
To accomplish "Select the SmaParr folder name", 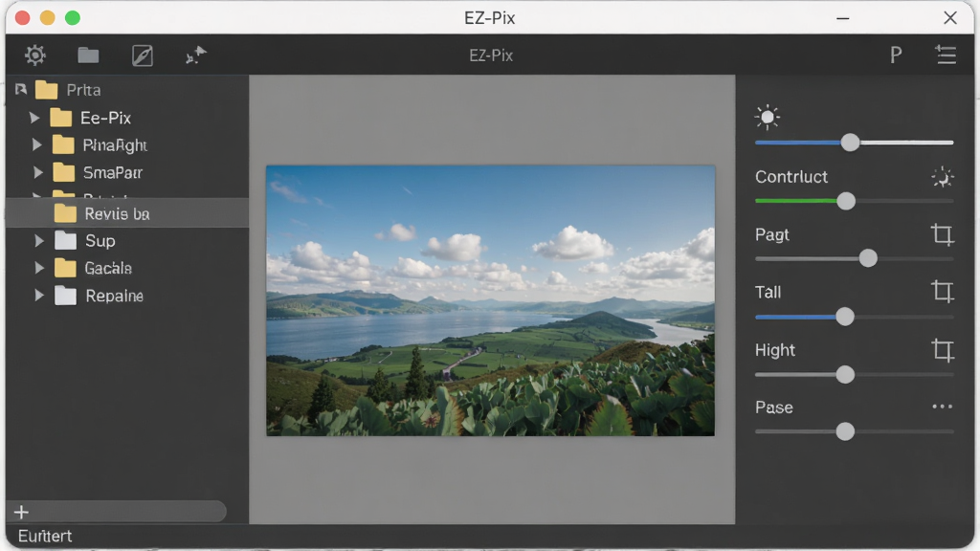I will coord(113,172).
